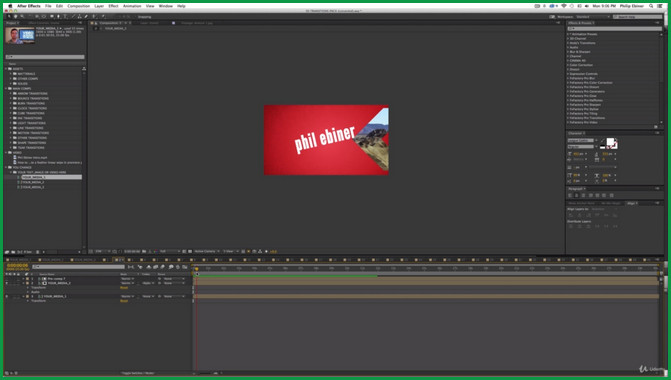
Task: Select the Roto Brush tool
Action: pyautogui.click(x=94, y=17)
